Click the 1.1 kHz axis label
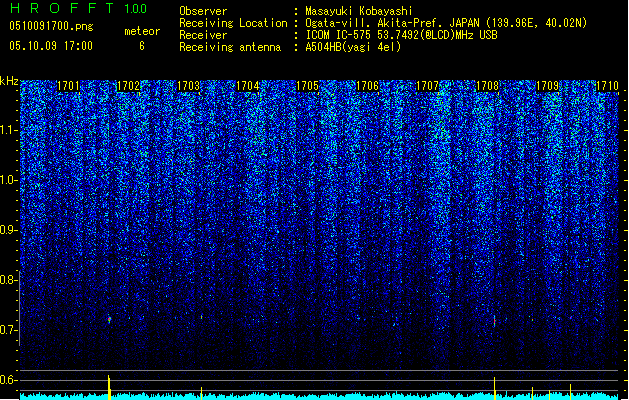Viewport: 629px width, 400px height. click(9, 130)
